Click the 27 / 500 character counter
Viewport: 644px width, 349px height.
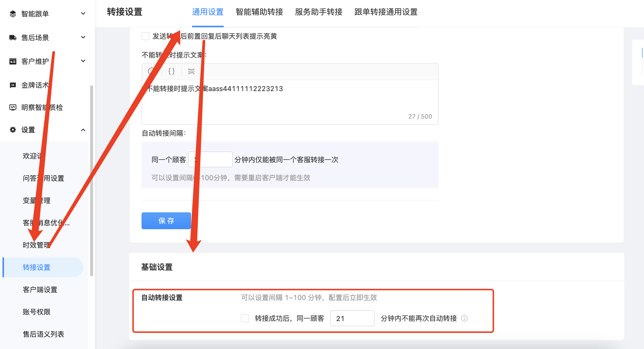(x=420, y=117)
